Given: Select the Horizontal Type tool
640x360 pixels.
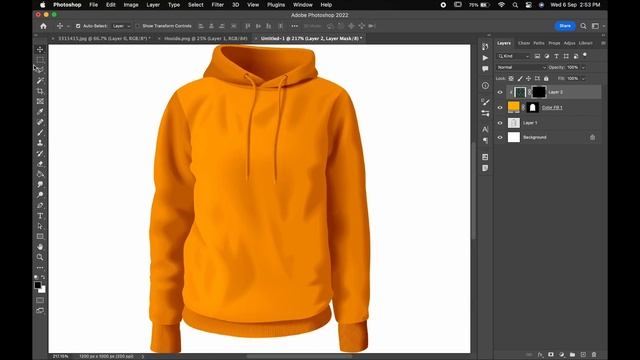Looking at the screenshot, I should point(40,216).
